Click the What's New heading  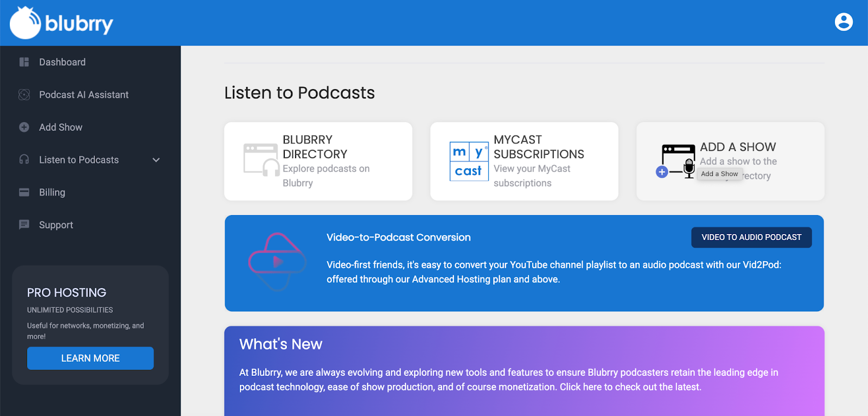[x=281, y=344]
